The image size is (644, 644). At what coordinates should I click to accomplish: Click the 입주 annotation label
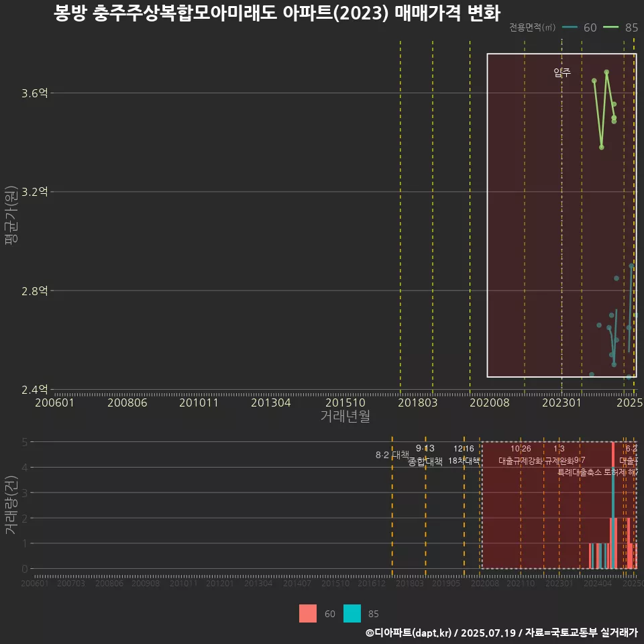pyautogui.click(x=562, y=72)
